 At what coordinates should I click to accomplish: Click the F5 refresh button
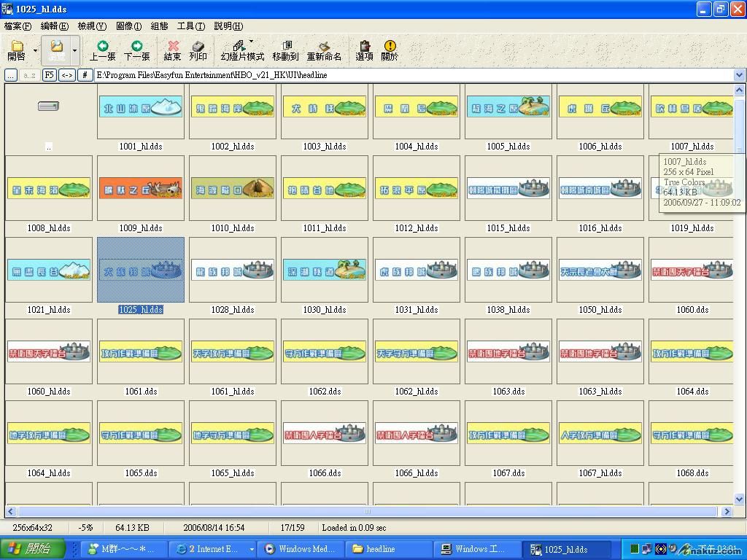pos(50,75)
